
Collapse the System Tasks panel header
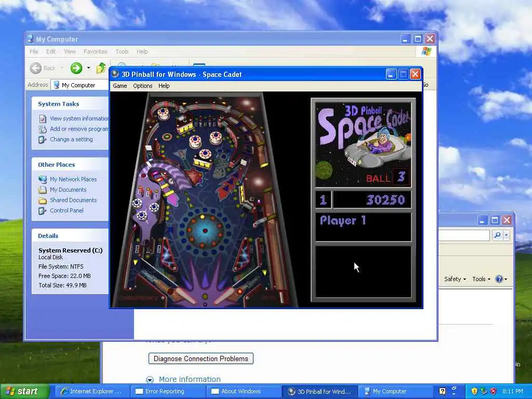(x=70, y=104)
